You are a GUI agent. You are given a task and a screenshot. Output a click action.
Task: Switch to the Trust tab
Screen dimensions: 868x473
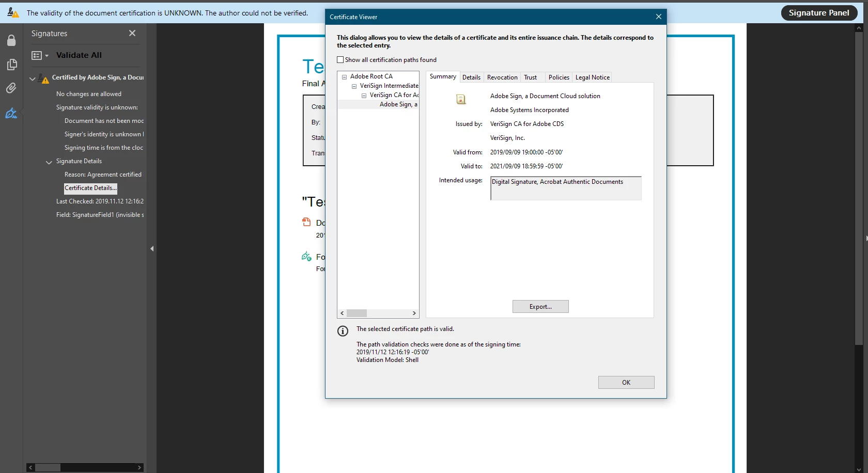pyautogui.click(x=530, y=77)
